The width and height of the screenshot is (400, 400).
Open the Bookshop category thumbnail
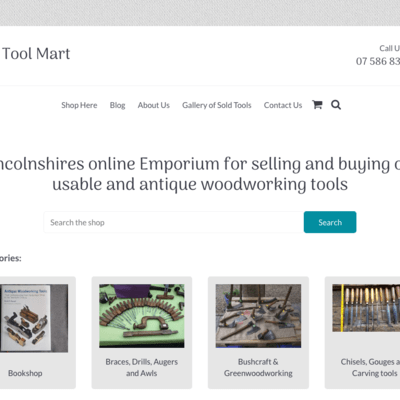(34, 318)
